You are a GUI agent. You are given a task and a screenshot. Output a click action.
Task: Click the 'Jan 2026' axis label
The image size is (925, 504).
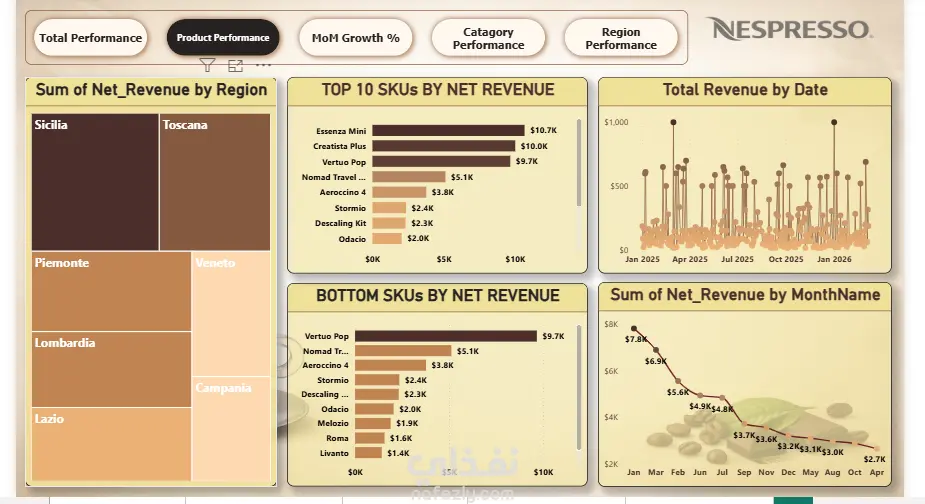coord(834,259)
